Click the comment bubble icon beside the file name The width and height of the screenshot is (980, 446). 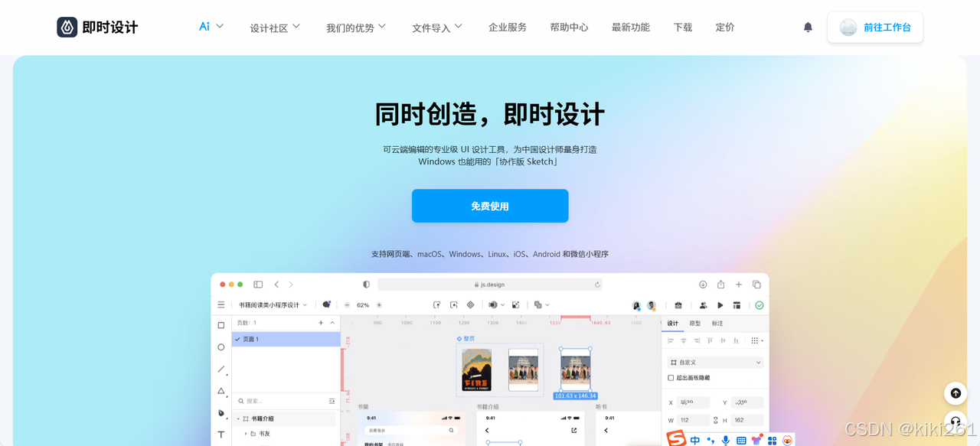[327, 304]
